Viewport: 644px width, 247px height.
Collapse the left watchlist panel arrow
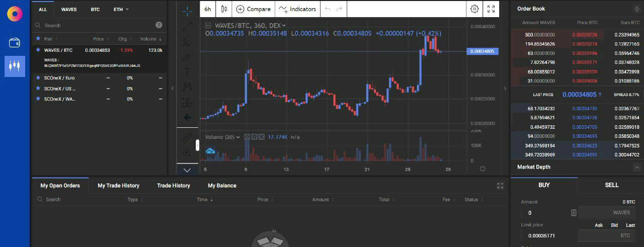[173, 88]
